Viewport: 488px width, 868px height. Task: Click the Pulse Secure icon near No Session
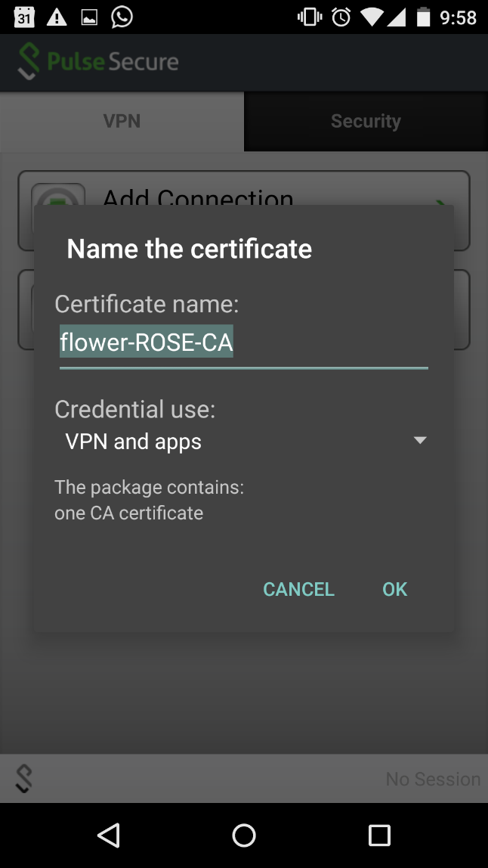click(23, 778)
